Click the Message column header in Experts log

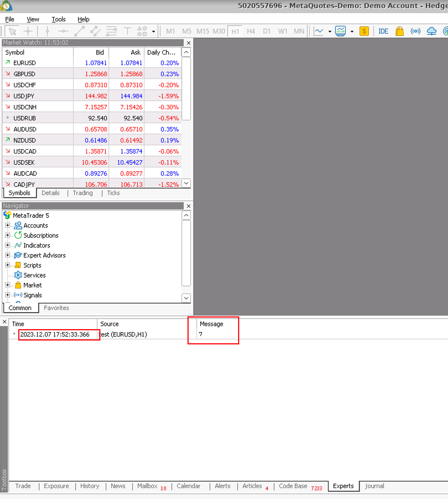coord(212,324)
